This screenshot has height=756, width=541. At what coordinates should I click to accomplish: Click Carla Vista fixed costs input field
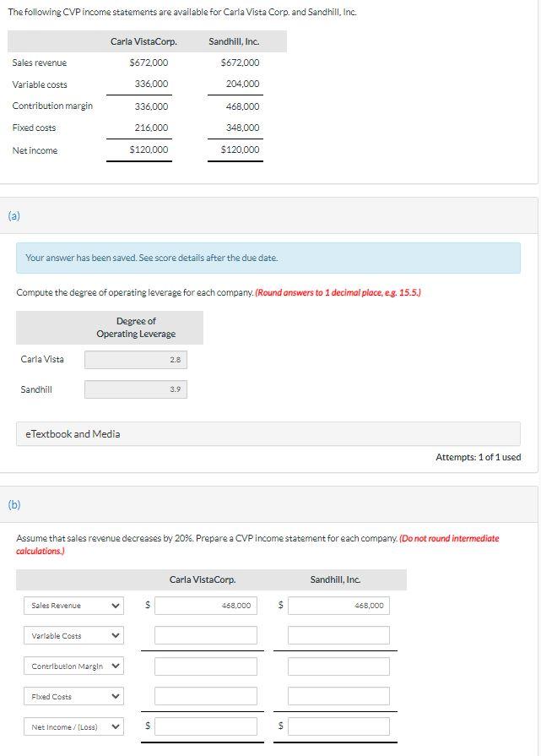[x=206, y=696]
